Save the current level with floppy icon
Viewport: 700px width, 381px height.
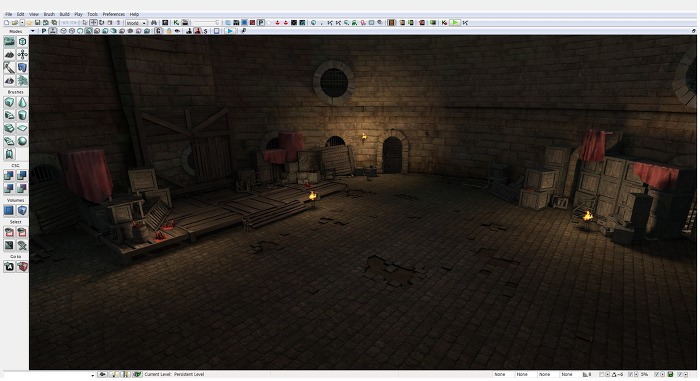pyautogui.click(x=38, y=23)
